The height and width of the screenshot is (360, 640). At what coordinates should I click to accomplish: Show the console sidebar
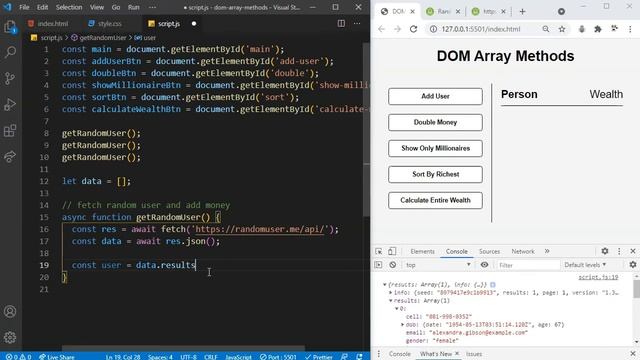(x=378, y=265)
